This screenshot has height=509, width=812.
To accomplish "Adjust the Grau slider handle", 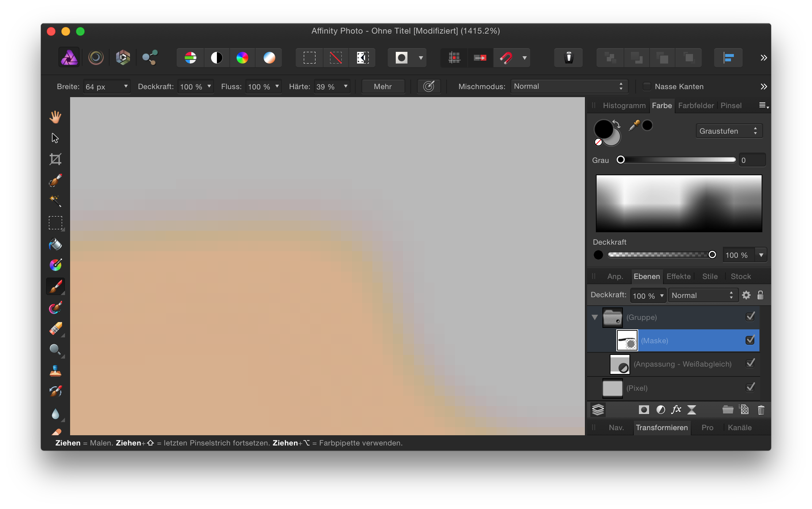I will 621,160.
